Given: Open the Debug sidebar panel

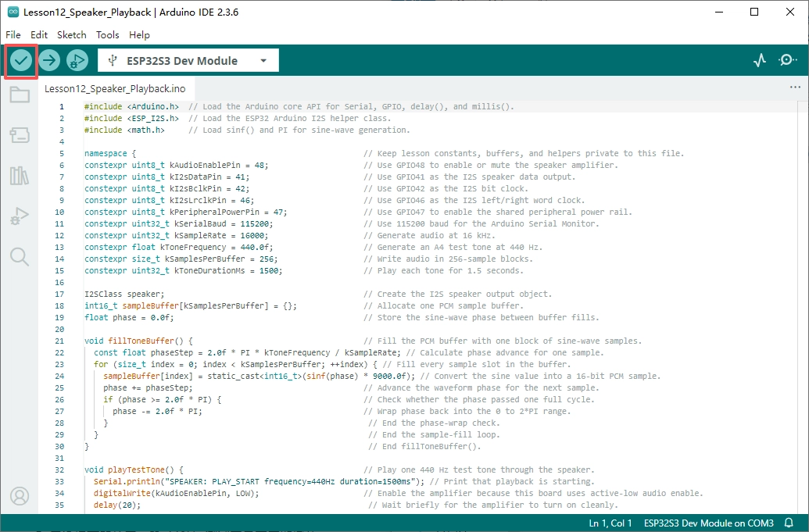Looking at the screenshot, I should click(20, 216).
